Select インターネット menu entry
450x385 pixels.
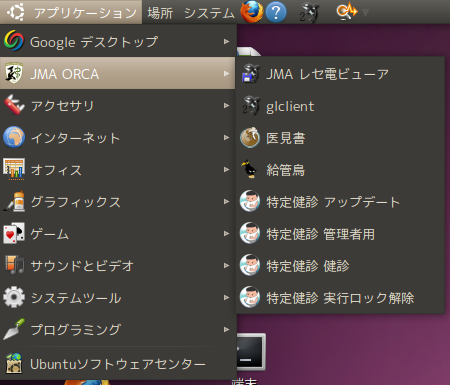coord(118,137)
